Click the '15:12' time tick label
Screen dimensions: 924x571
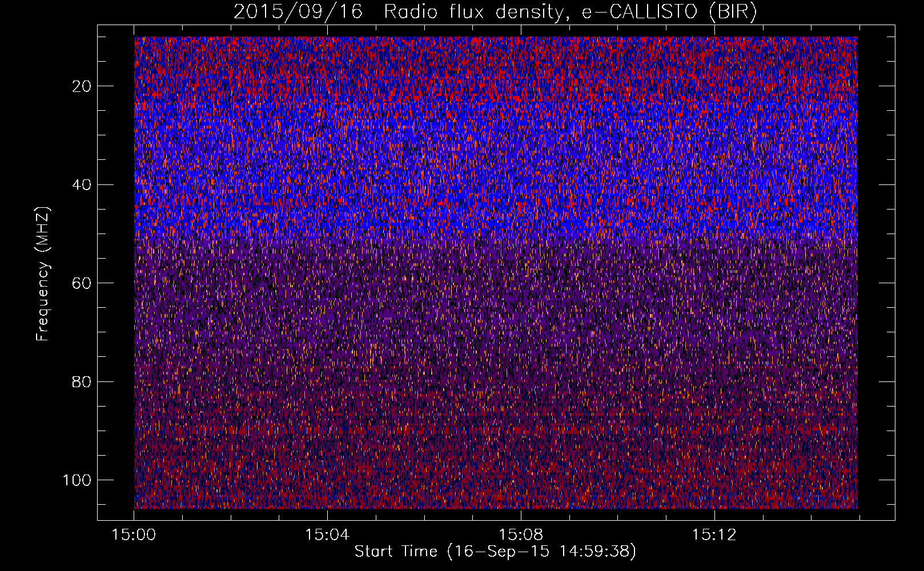click(714, 535)
